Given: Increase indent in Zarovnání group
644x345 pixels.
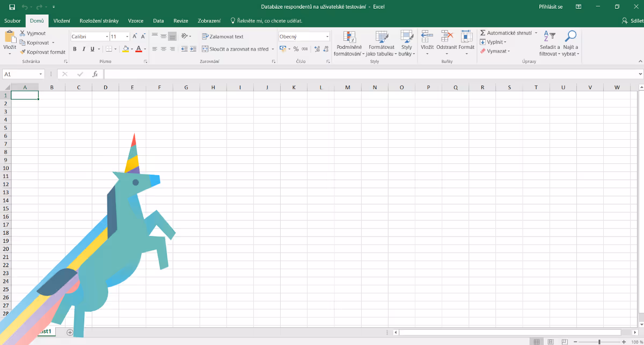Looking at the screenshot, I should 193,49.
